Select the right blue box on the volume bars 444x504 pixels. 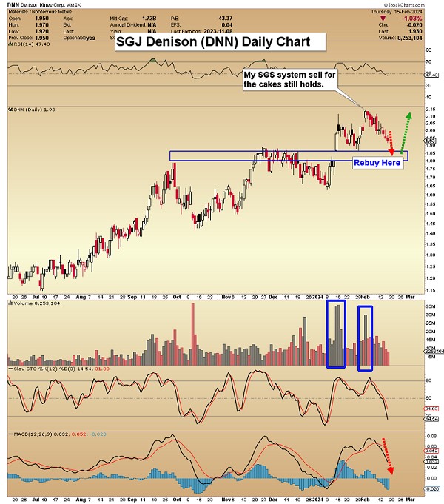pos(365,337)
